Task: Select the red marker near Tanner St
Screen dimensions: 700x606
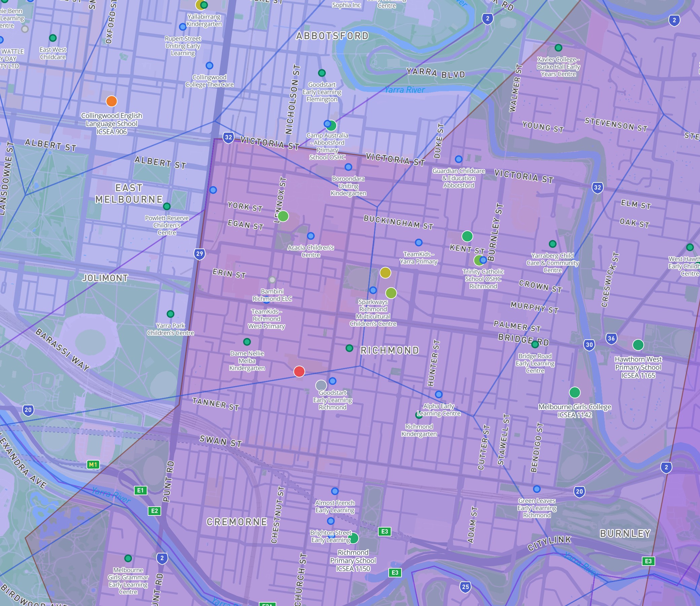Action: [x=299, y=371]
